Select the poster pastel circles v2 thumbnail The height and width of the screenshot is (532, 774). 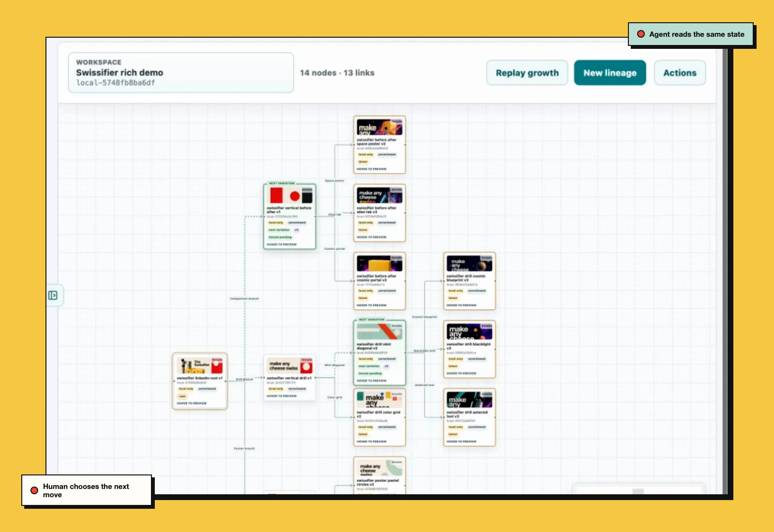(379, 468)
